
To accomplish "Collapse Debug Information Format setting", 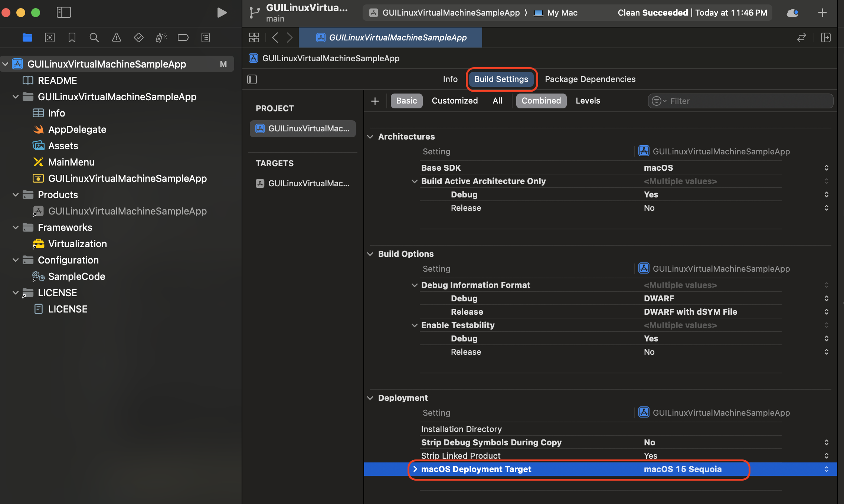I will (415, 285).
